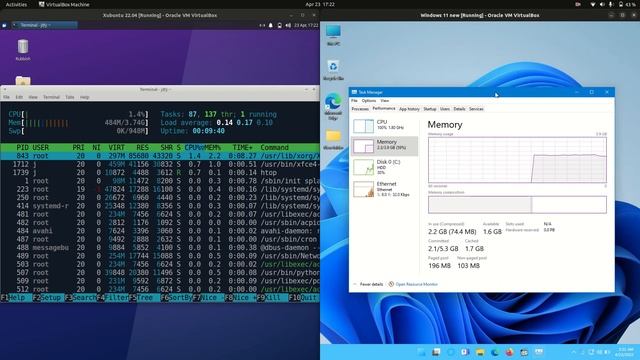640x360 pixels.
Task: Switch to Processes tab in Task Manager
Action: (360, 109)
